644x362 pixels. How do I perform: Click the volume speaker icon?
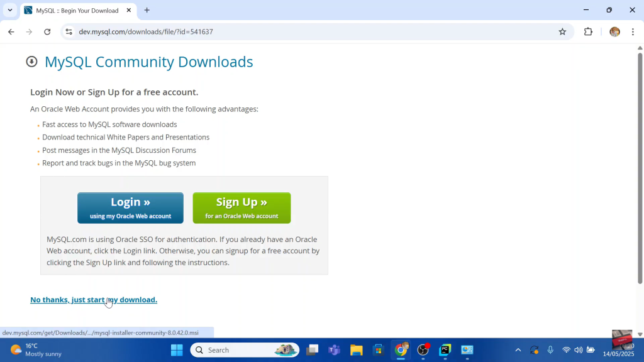(x=579, y=350)
